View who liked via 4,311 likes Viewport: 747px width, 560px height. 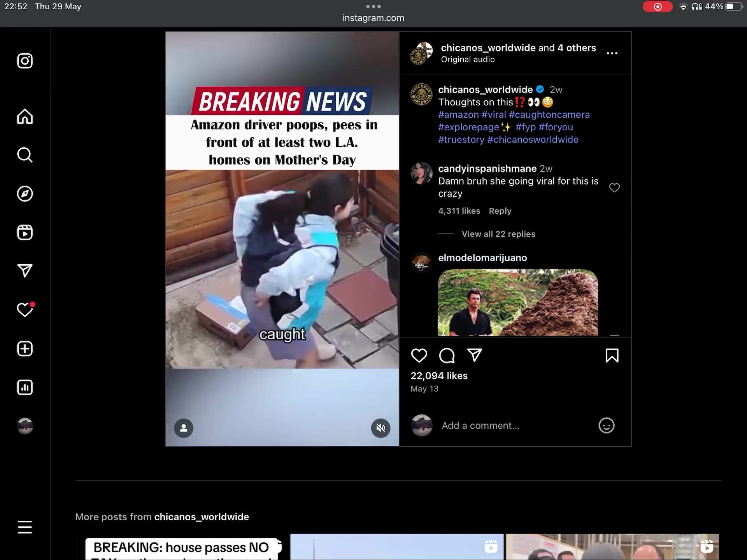point(459,211)
